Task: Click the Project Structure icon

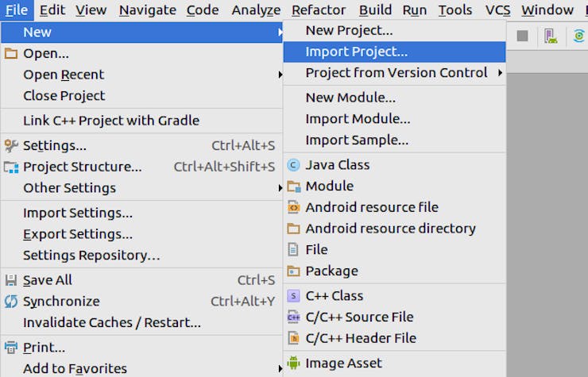Action: pos(11,167)
